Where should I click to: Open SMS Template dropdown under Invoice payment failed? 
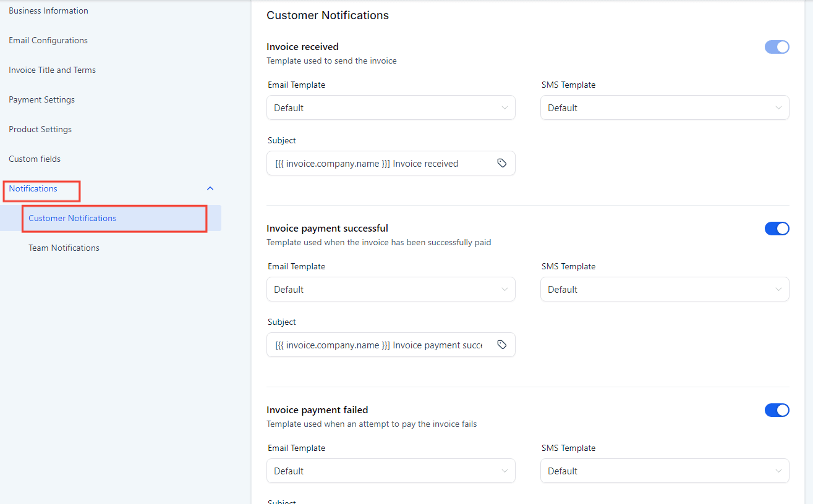click(x=665, y=471)
